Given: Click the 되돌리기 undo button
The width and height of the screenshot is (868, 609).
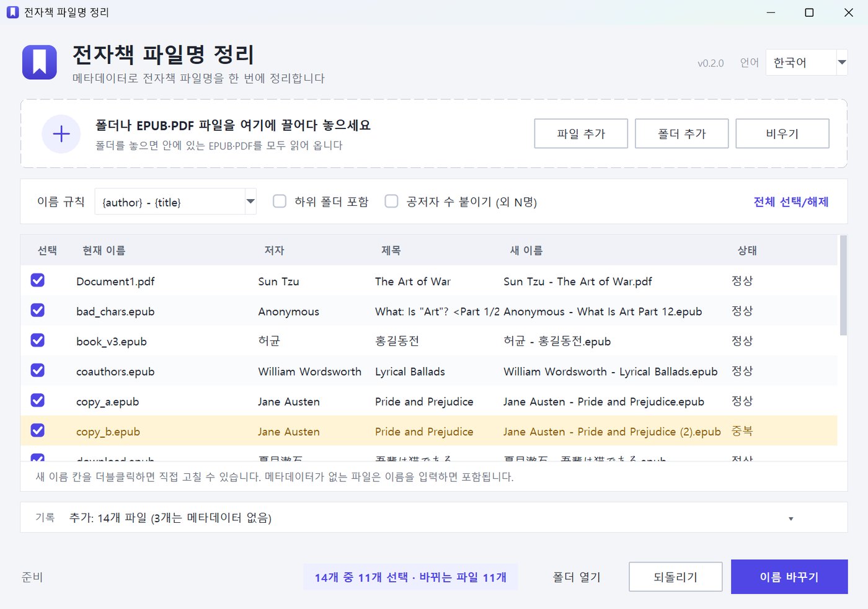Looking at the screenshot, I should (x=676, y=577).
